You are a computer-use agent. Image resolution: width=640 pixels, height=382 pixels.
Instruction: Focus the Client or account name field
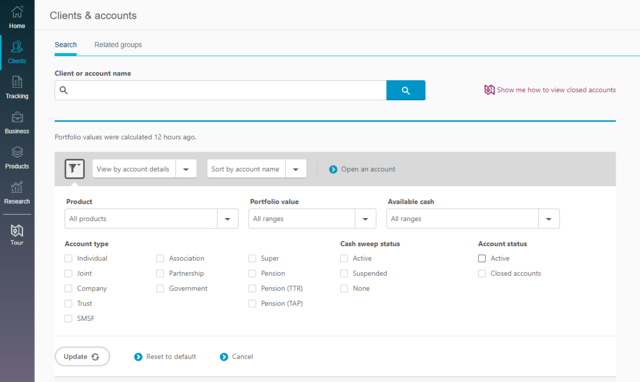(x=220, y=90)
